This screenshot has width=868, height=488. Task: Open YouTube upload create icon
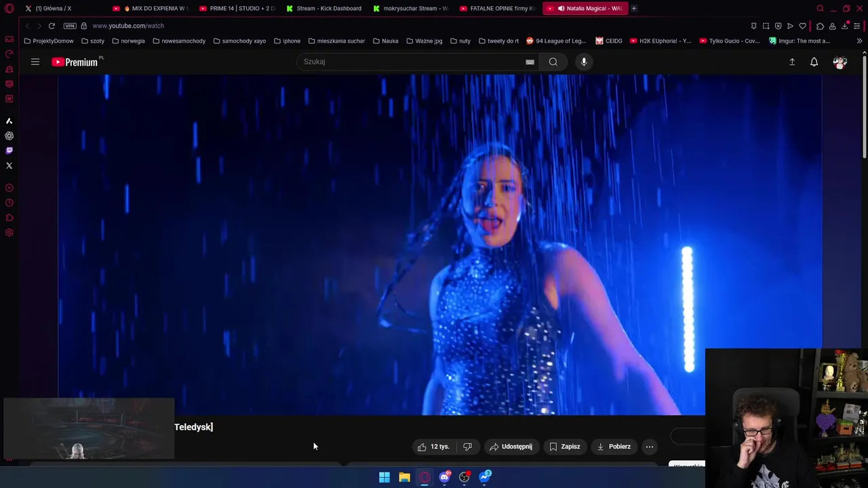pos(792,62)
